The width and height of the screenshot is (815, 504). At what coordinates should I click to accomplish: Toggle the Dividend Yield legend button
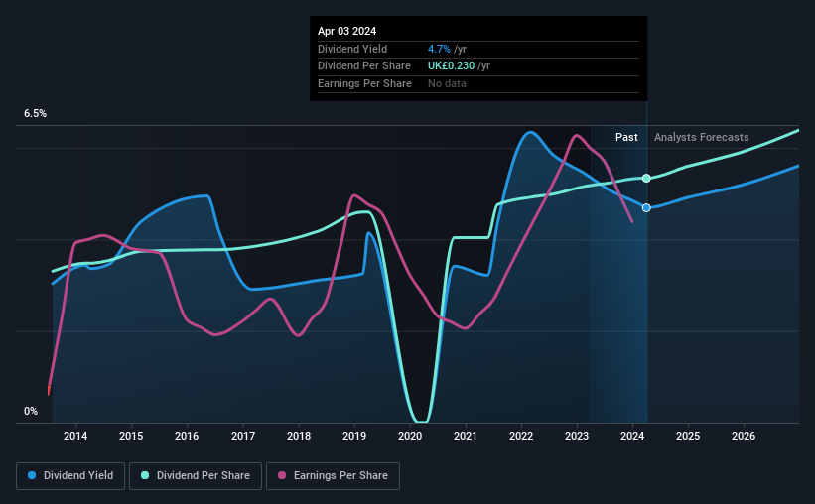tap(70, 476)
